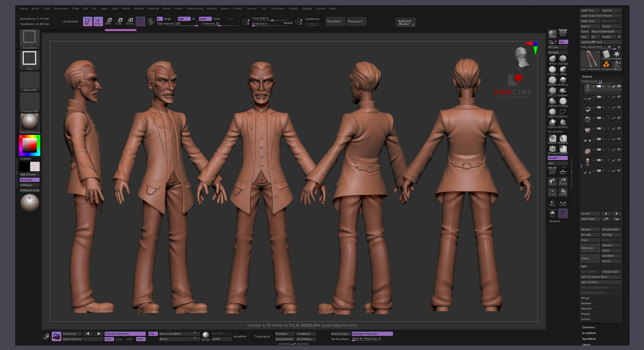Click the Load Tool button
This screenshot has height=350, width=644.
coord(590,10)
